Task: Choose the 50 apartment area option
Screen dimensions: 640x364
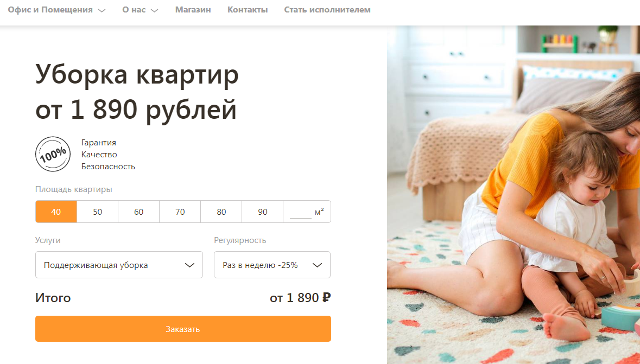Action: click(98, 212)
